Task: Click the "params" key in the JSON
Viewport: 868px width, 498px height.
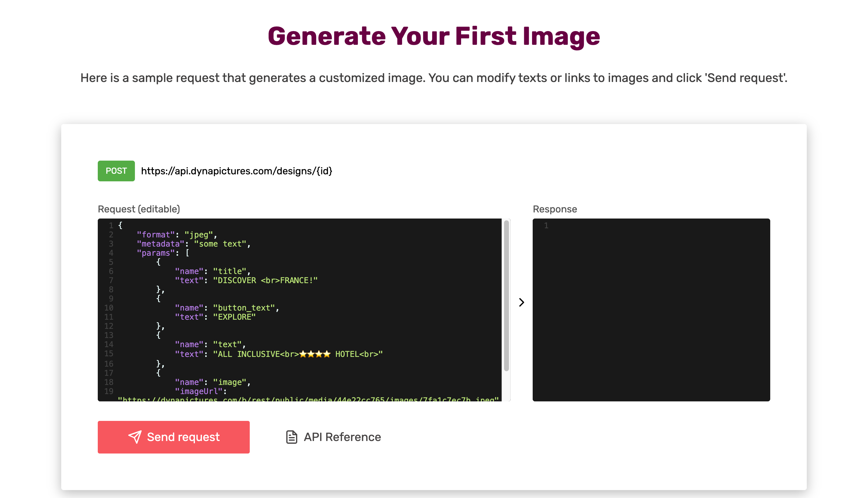Action: coord(156,253)
